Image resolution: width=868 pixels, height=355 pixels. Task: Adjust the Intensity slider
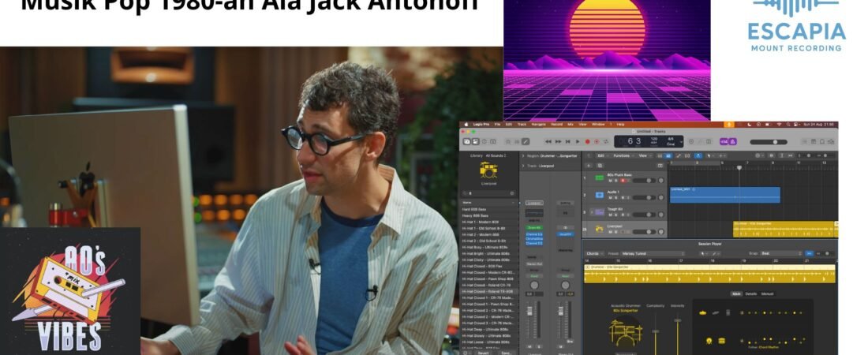(x=678, y=332)
